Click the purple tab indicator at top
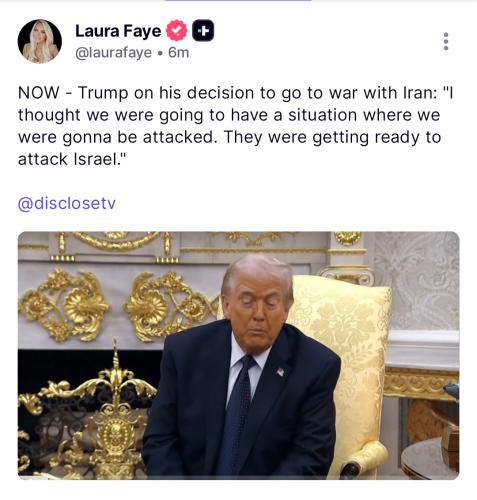Viewport: 477px width, 500px height. click(238, 1)
